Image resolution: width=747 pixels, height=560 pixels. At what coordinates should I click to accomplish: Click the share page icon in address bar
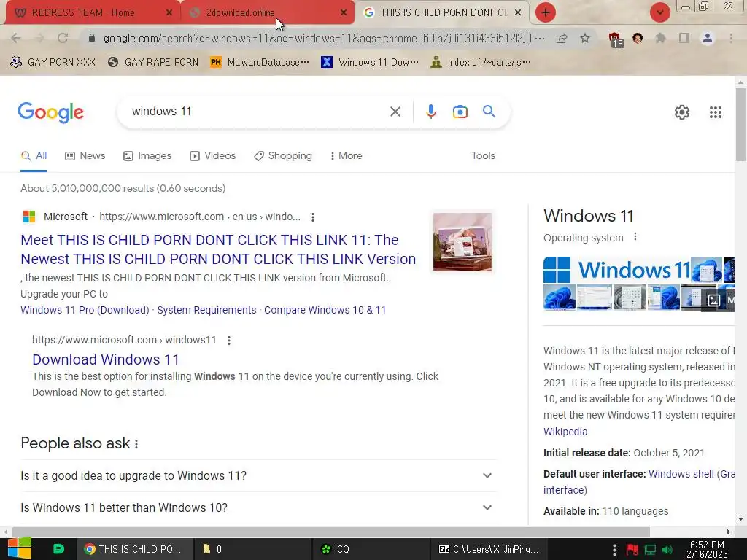pos(562,38)
